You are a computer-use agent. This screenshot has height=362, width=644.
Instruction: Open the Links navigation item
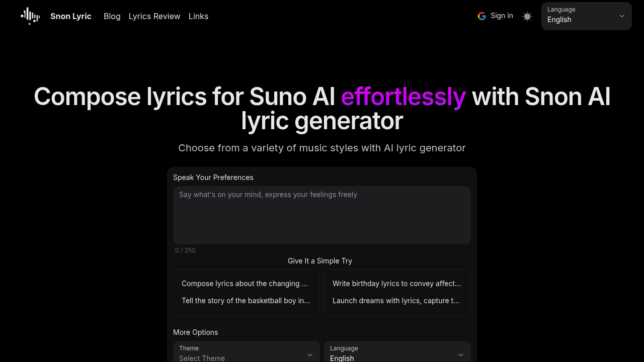click(x=198, y=16)
